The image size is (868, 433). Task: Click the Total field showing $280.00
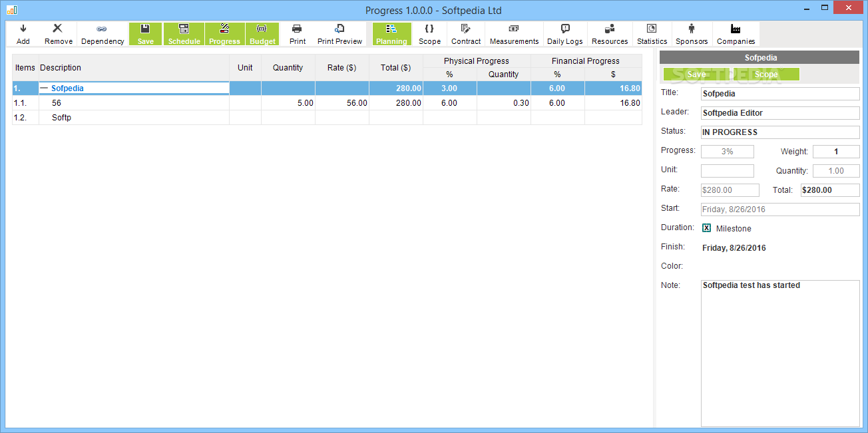[x=830, y=190]
